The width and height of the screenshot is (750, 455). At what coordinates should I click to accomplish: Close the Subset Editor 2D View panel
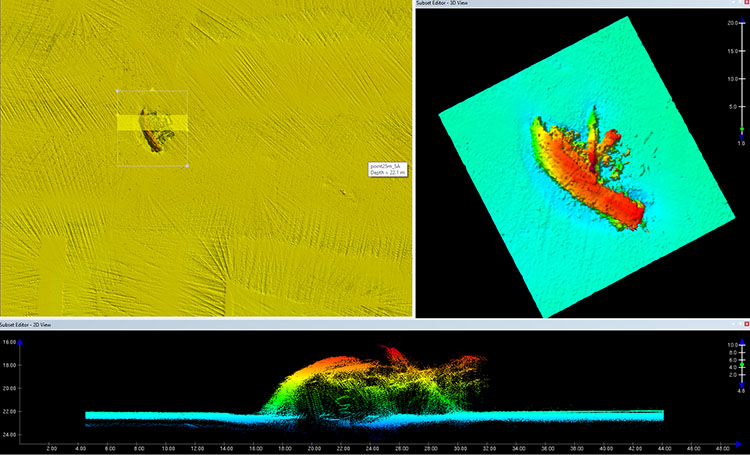tap(747, 324)
